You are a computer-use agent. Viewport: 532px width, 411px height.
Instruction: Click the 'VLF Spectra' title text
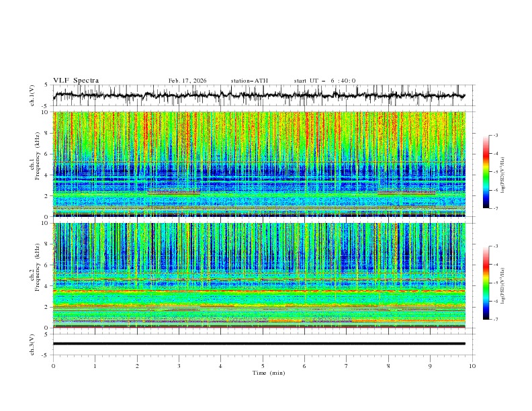click(76, 81)
